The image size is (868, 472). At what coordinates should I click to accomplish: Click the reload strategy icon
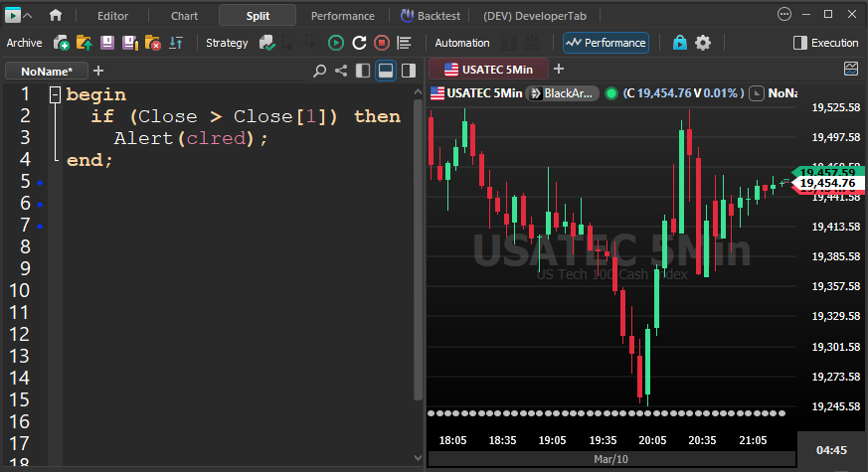coord(359,43)
